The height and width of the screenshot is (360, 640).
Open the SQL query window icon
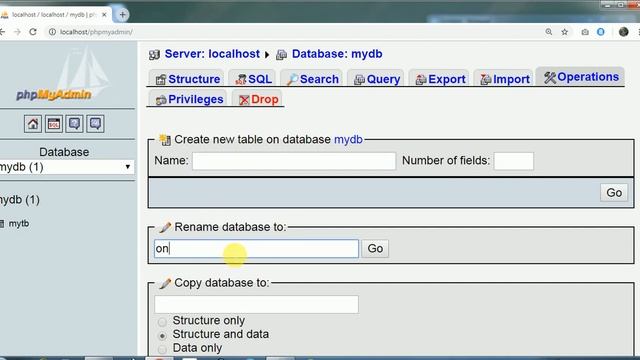(x=53, y=124)
